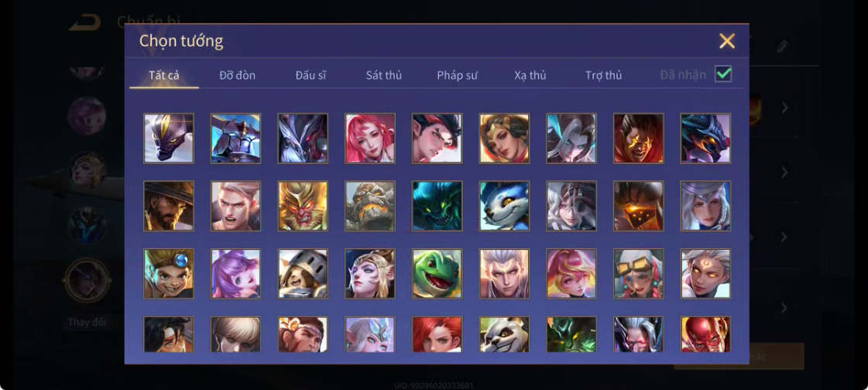Select the green frog hero portrait
The image size is (868, 390).
click(x=437, y=273)
